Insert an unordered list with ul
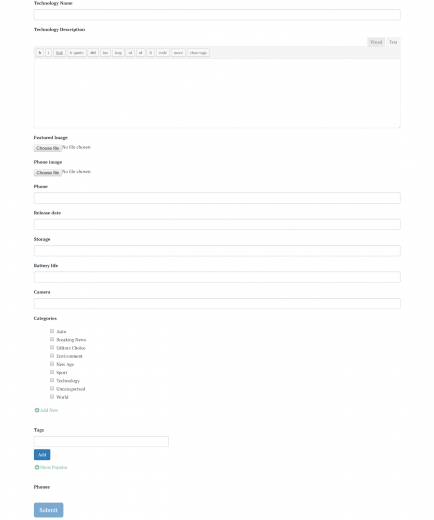 130,53
